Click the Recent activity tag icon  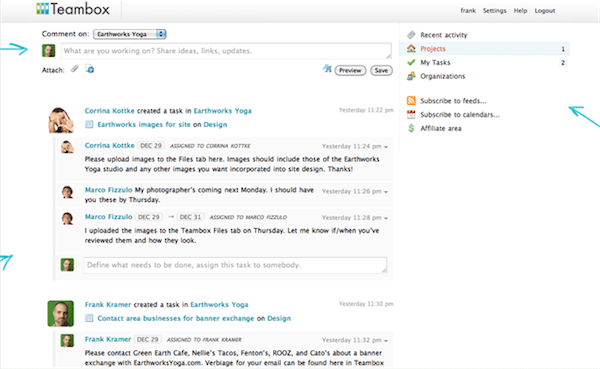(411, 35)
